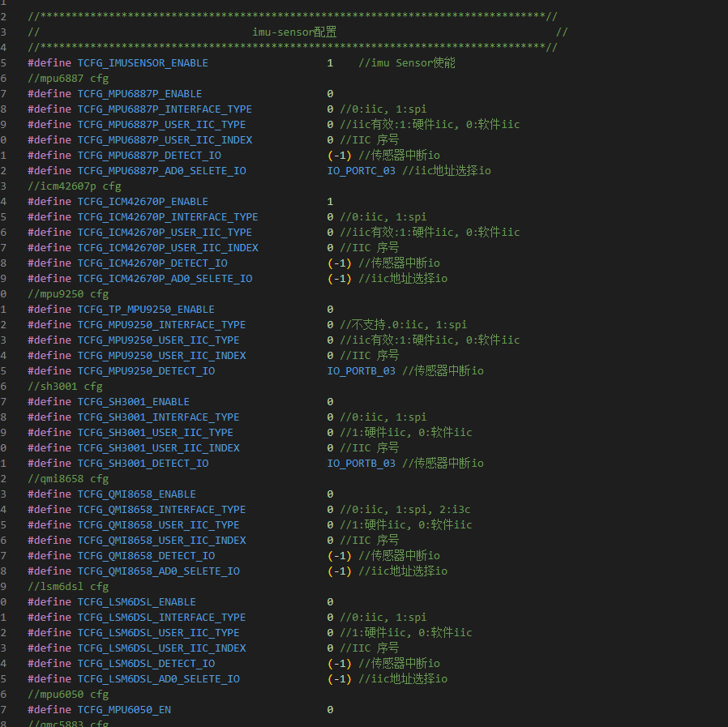Click TCFG_MPU6887P_INTERFACE_TYPE identifier

[x=165, y=109]
